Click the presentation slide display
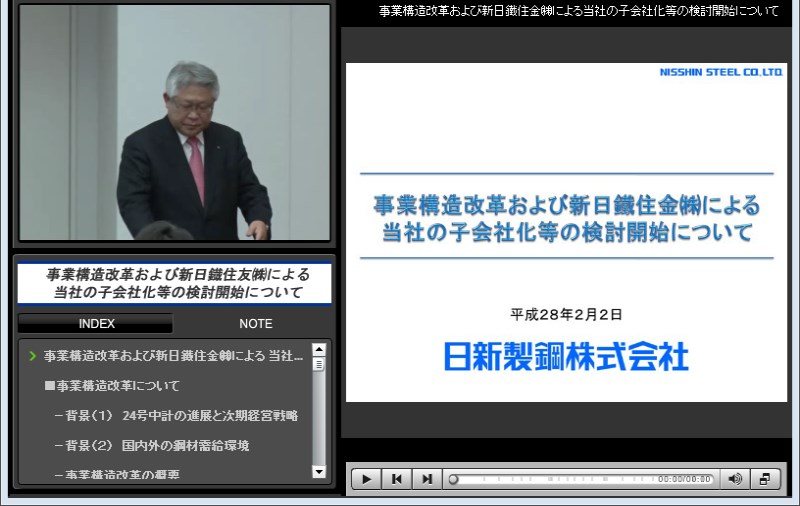800x506 pixels. pos(566,232)
